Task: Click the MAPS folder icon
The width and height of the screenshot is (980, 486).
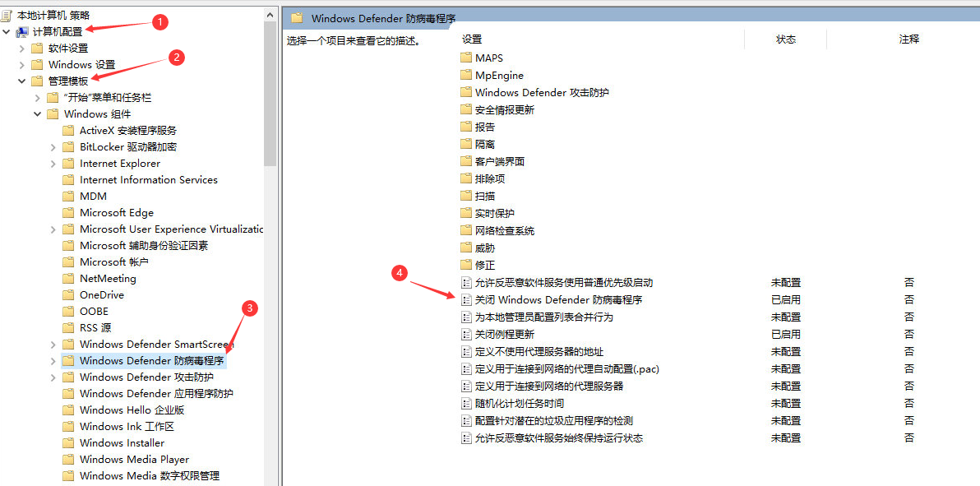Action: click(466, 58)
